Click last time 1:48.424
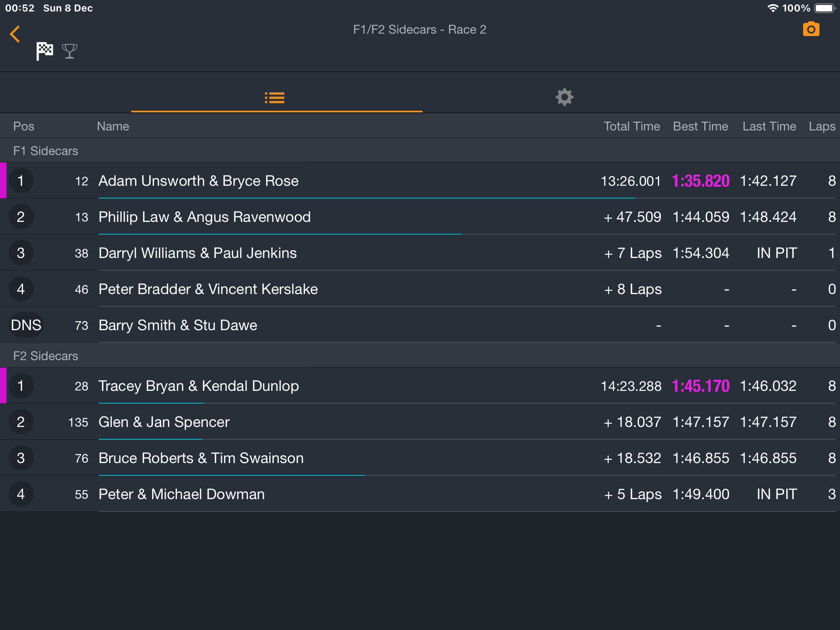 [768, 217]
